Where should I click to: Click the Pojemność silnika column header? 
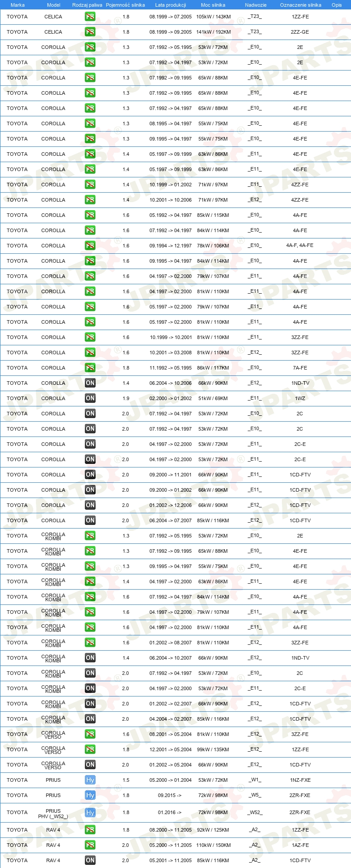point(125,5)
